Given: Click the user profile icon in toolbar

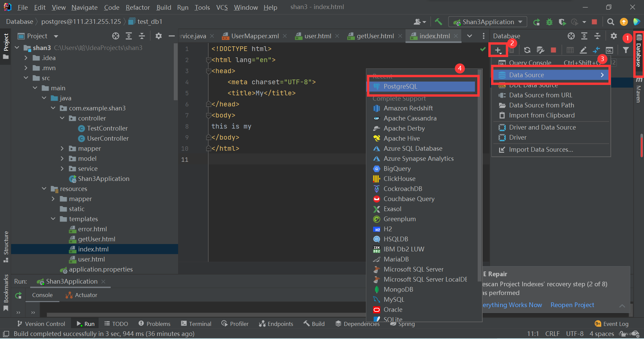Looking at the screenshot, I should (420, 22).
